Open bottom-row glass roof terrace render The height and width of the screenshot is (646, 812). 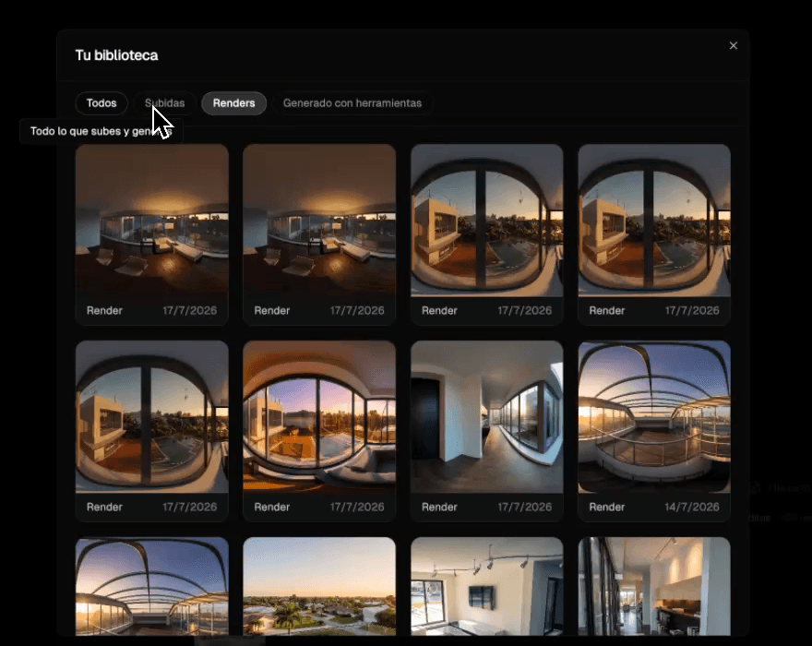click(151, 586)
